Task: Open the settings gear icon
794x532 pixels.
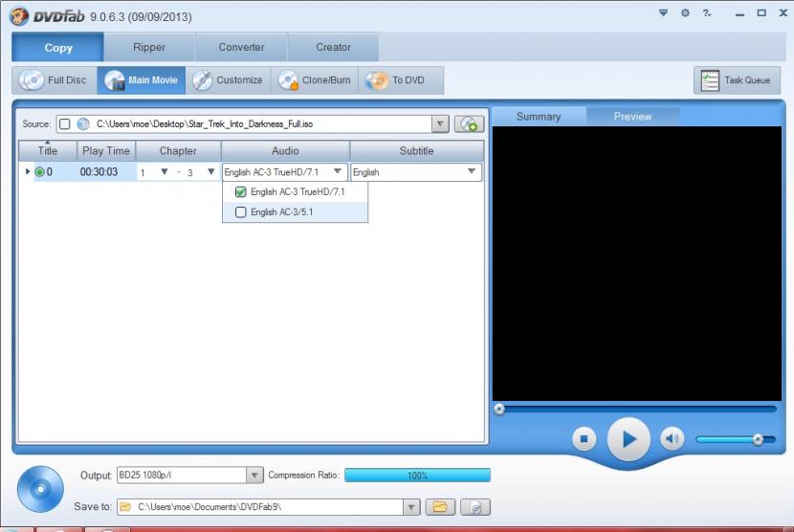Action: [685, 13]
